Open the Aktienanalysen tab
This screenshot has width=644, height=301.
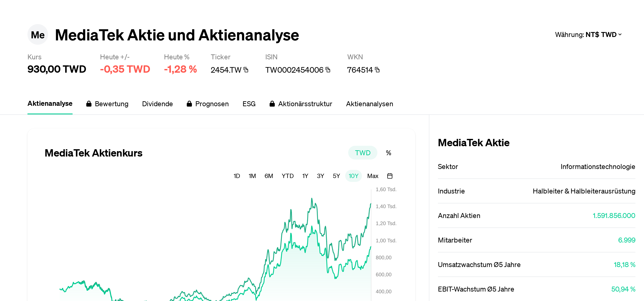pyautogui.click(x=369, y=104)
